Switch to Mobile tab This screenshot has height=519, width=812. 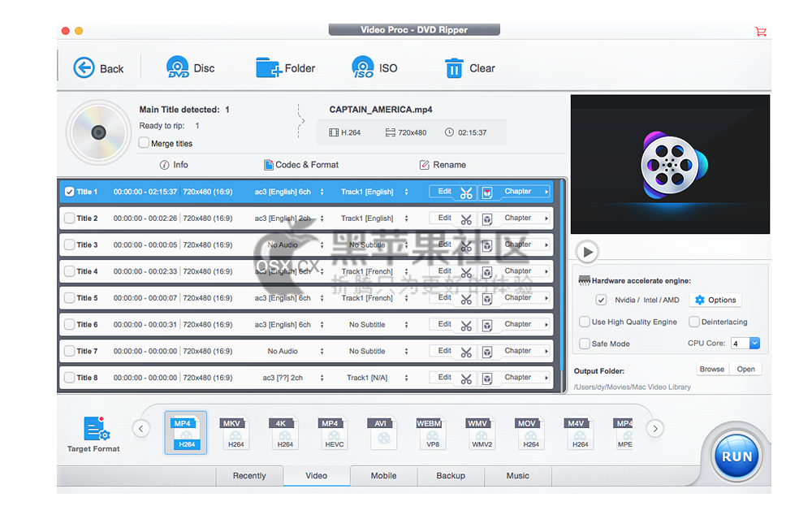tap(384, 475)
